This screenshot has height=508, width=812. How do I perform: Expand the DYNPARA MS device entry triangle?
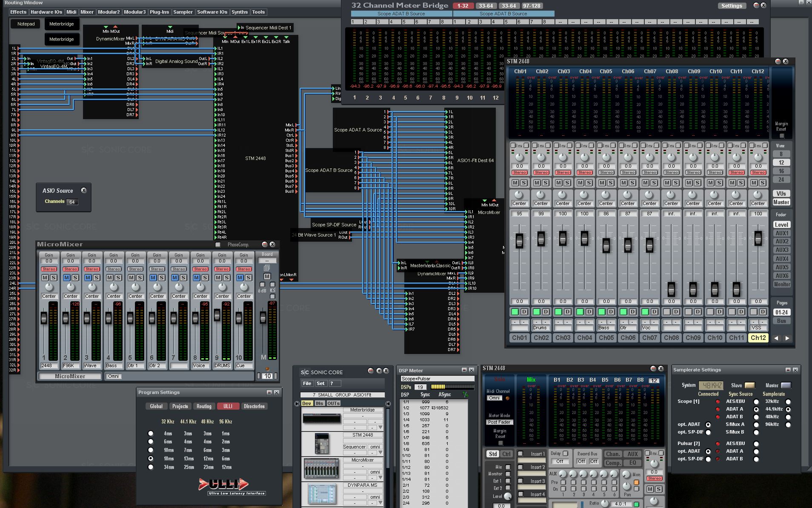point(380,502)
